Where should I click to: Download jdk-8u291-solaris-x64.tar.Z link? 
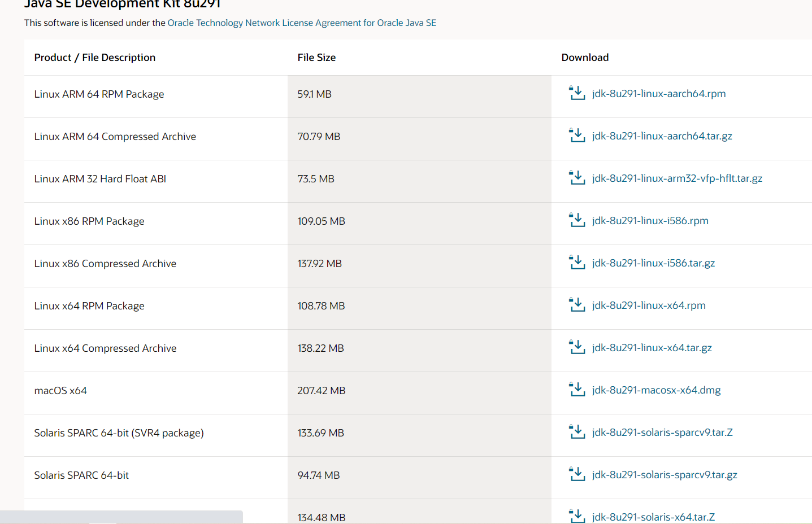(653, 517)
